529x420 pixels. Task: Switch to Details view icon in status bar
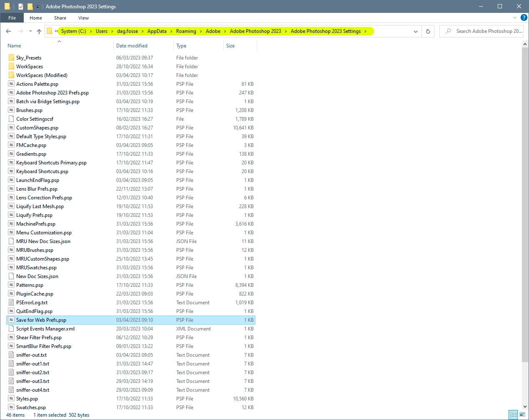point(514,415)
